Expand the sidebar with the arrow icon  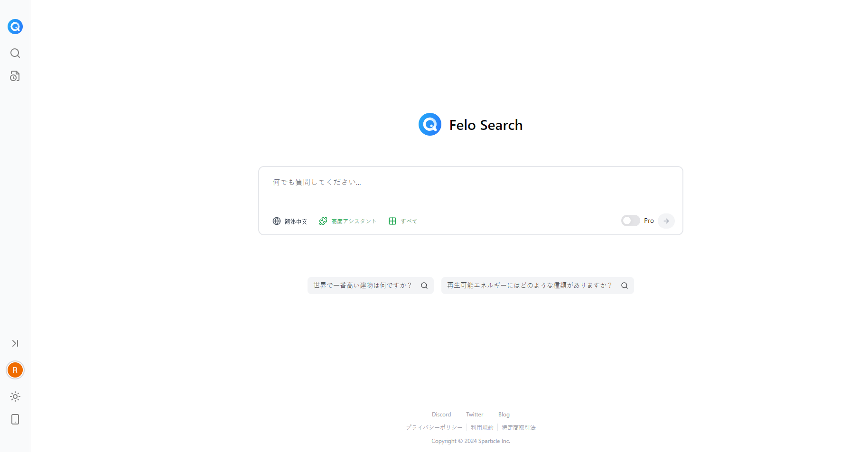(x=15, y=343)
